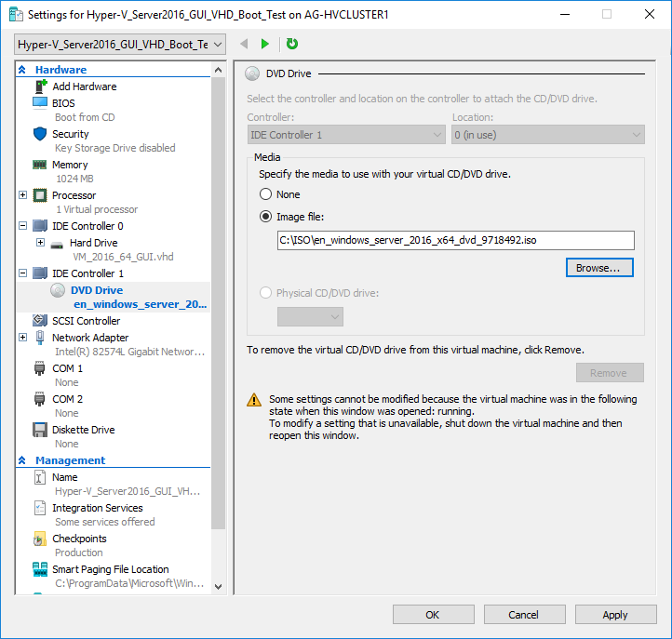The height and width of the screenshot is (639, 672).
Task: Expand the Network Adapter node
Action: point(23,338)
